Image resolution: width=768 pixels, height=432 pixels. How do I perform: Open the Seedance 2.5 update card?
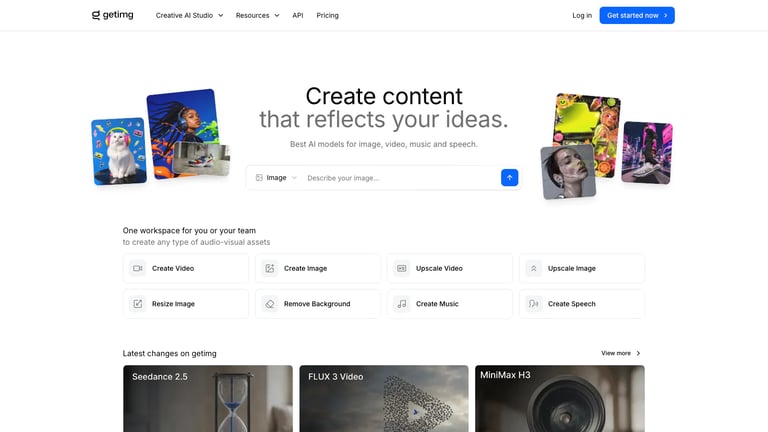[x=208, y=399]
